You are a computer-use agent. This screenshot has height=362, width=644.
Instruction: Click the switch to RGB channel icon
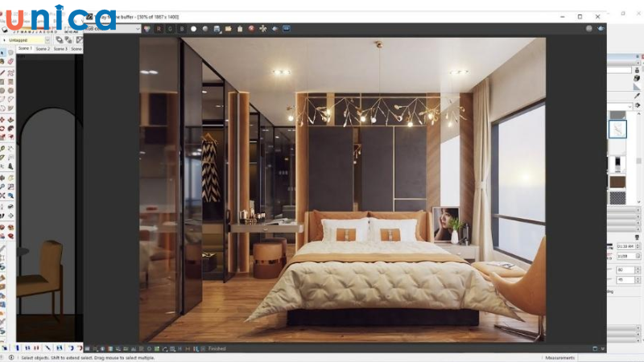point(147,29)
